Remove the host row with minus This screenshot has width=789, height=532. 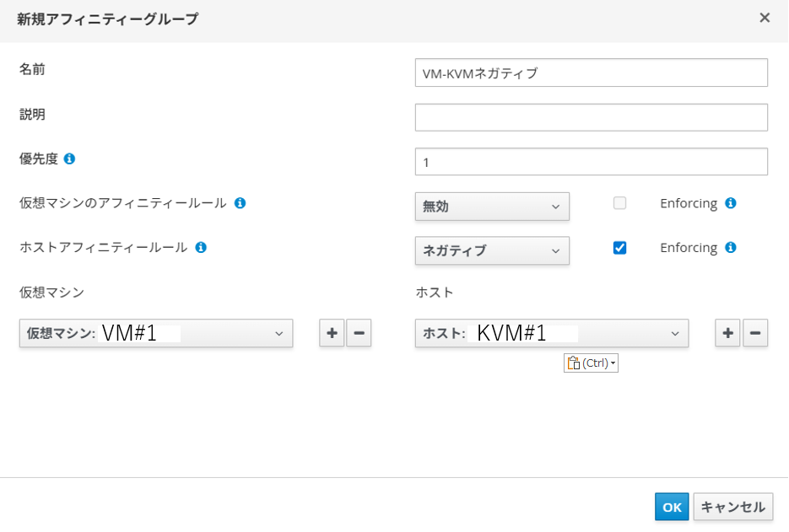tap(755, 333)
